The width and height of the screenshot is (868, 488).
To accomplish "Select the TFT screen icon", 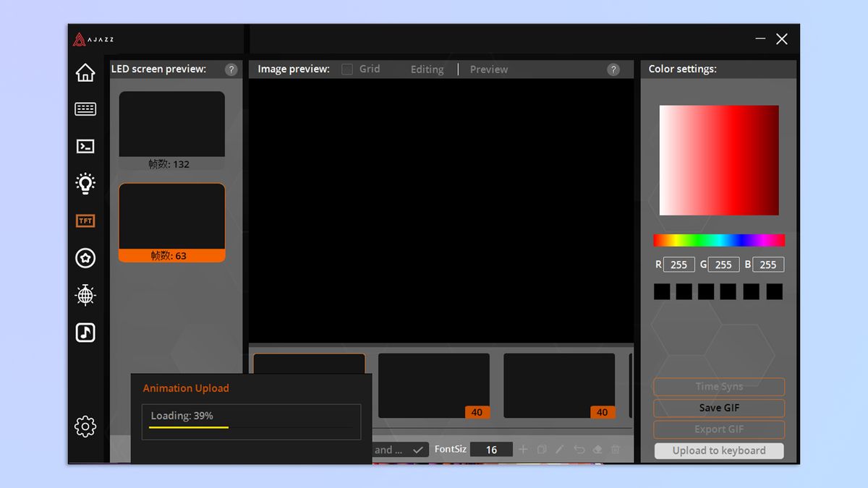I will tap(85, 221).
